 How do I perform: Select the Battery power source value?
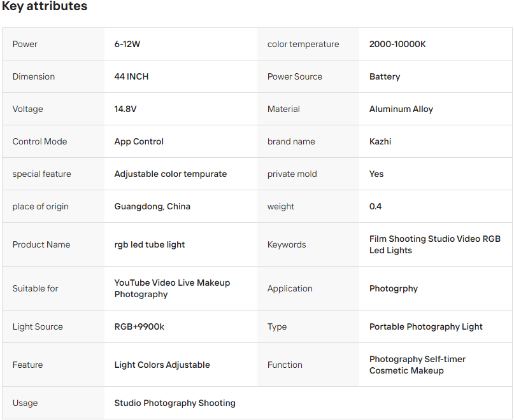pyautogui.click(x=385, y=76)
